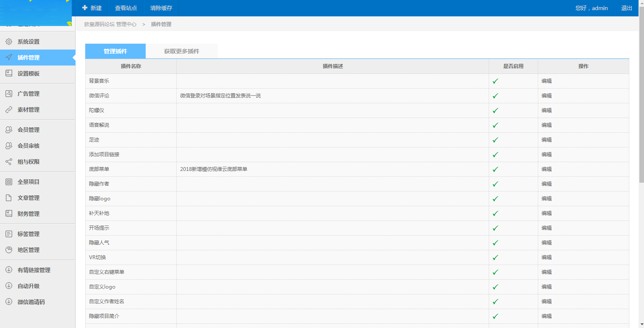Open the 全景项目 panorama grid icon
The image size is (644, 328).
(x=8, y=181)
